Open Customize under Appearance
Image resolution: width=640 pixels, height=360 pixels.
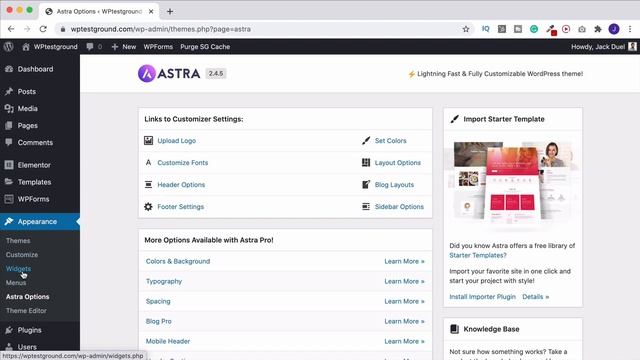(x=22, y=255)
